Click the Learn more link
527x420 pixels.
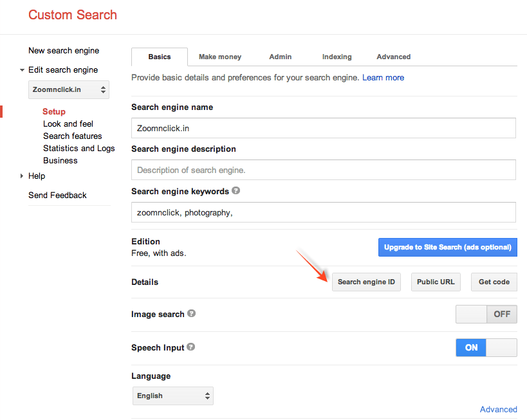383,77
